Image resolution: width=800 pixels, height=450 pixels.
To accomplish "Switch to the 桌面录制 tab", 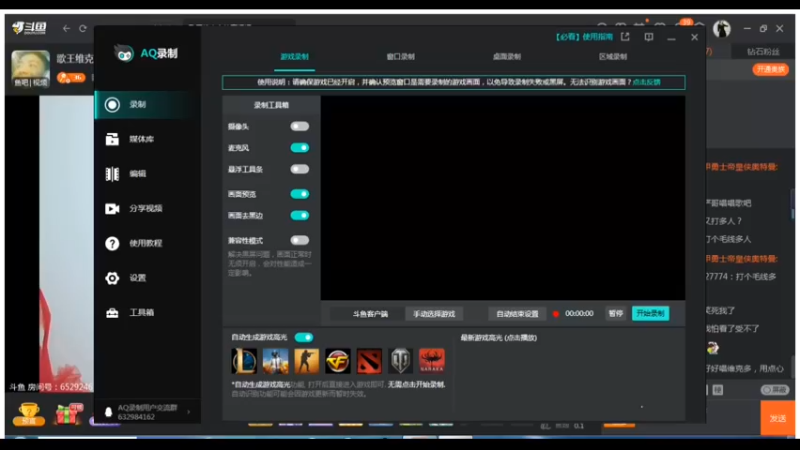I will click(507, 57).
